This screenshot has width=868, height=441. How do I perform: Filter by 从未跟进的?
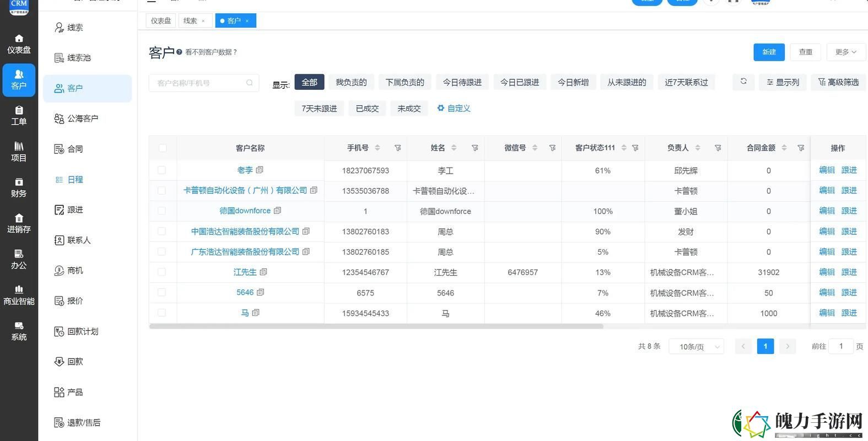(x=627, y=82)
